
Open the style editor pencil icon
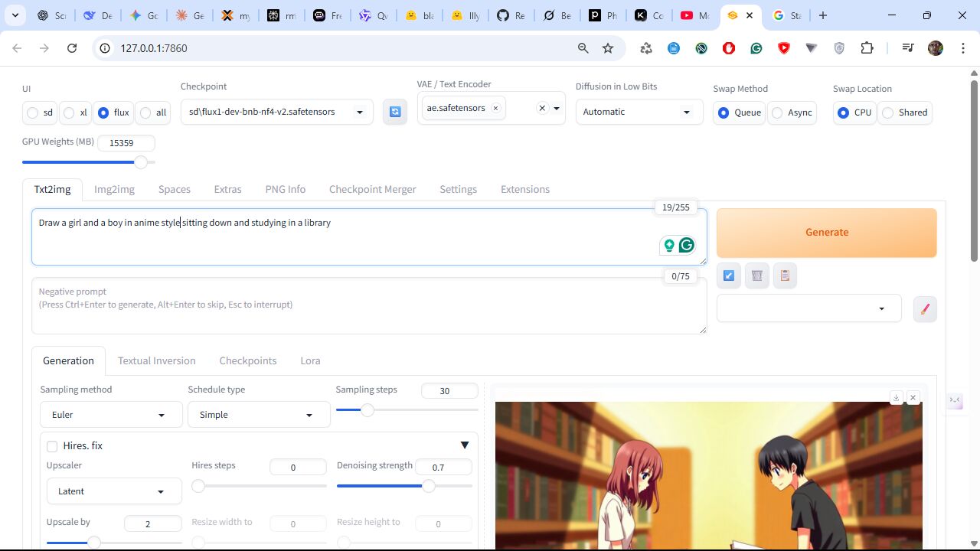pyautogui.click(x=925, y=309)
